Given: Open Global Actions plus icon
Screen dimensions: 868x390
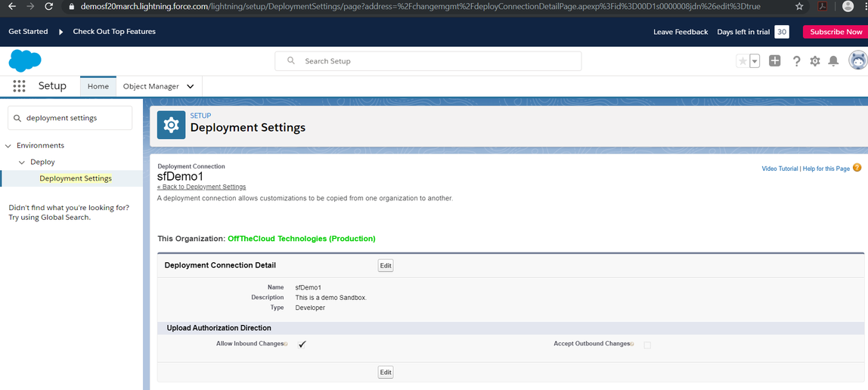Looking at the screenshot, I should coord(774,61).
